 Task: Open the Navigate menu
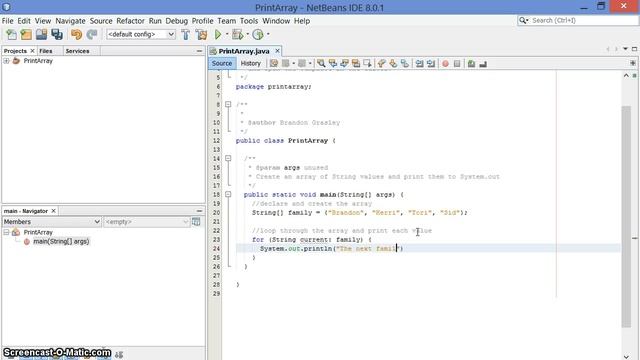70,21
